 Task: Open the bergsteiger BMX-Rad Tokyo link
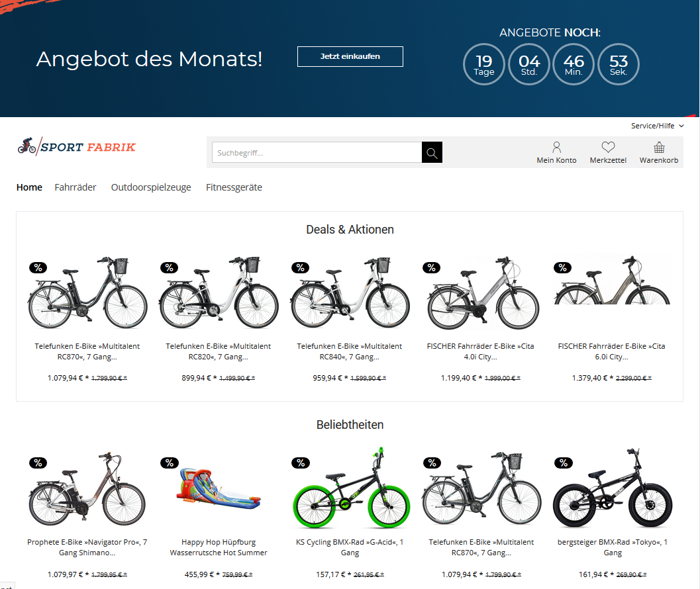tap(613, 547)
